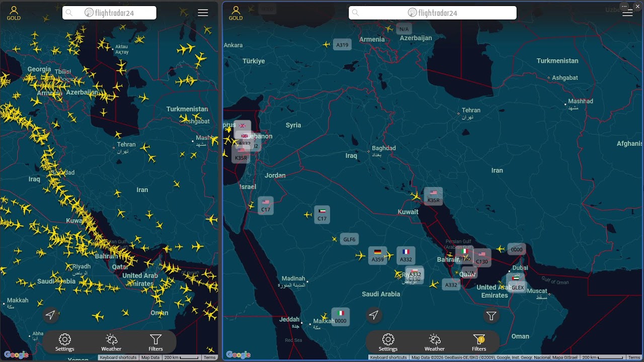
Task: Open hamburger menu in right window
Action: [x=627, y=13]
